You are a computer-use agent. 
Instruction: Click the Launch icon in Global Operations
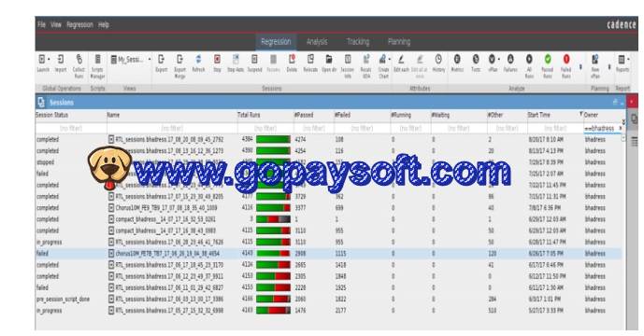(42, 60)
